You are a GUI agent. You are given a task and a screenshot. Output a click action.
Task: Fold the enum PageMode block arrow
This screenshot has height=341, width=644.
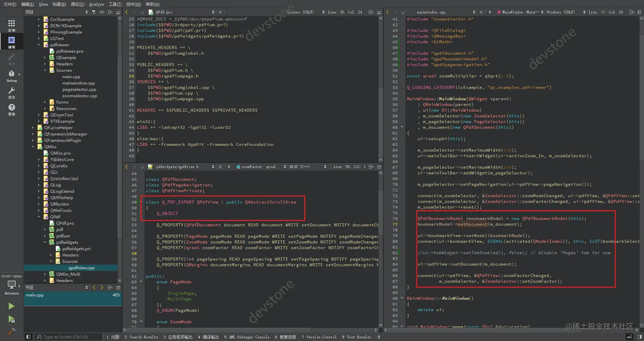[x=141, y=282]
